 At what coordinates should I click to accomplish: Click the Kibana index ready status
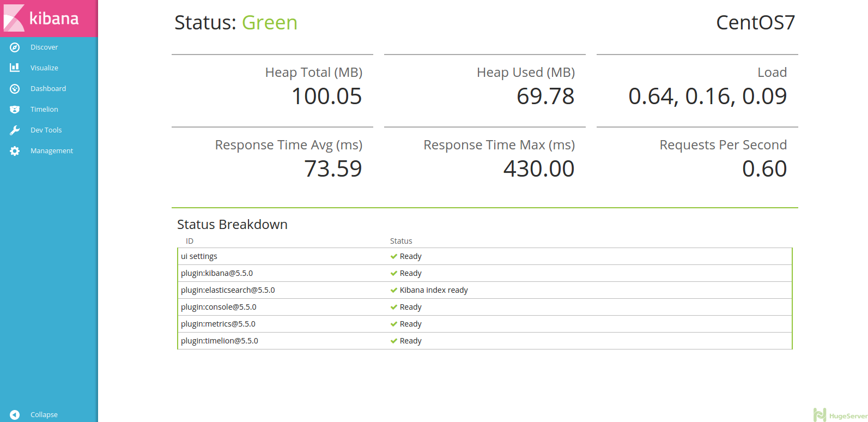[434, 290]
